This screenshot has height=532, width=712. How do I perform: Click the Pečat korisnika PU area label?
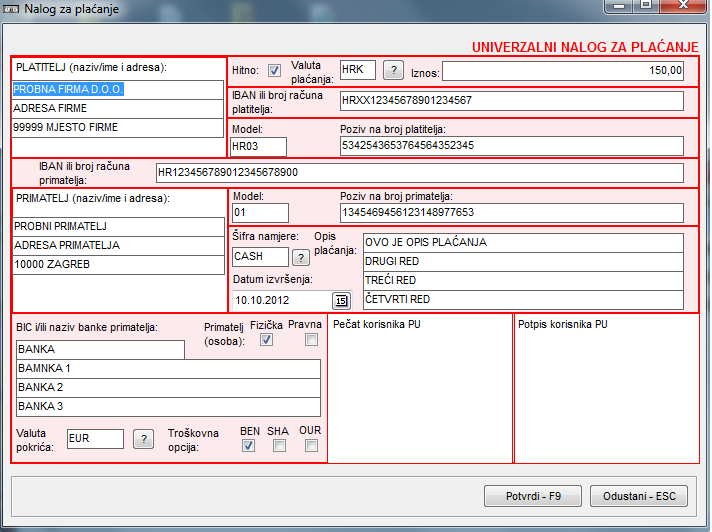377,325
